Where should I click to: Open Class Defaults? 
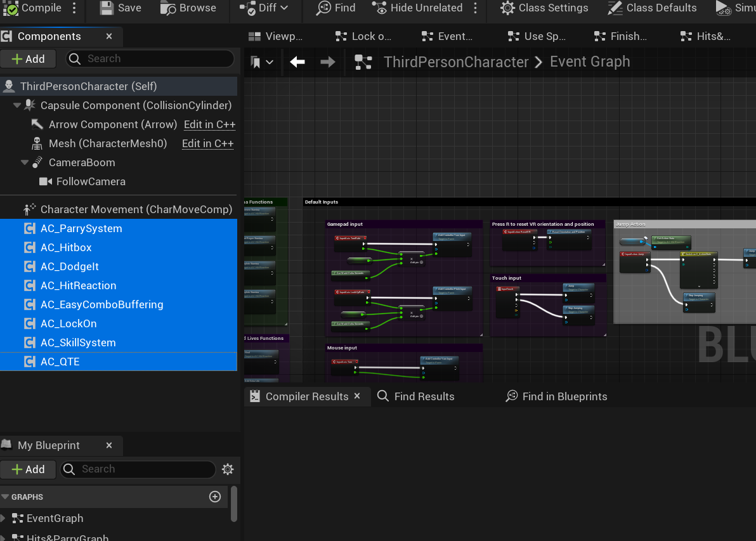click(x=652, y=8)
